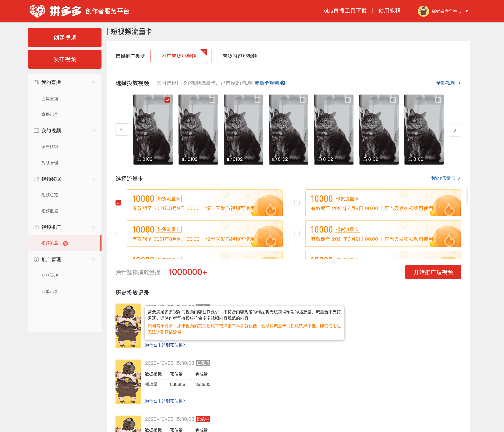
Task: Open 视频数据 sidebar submenu item
Action: [50, 211]
